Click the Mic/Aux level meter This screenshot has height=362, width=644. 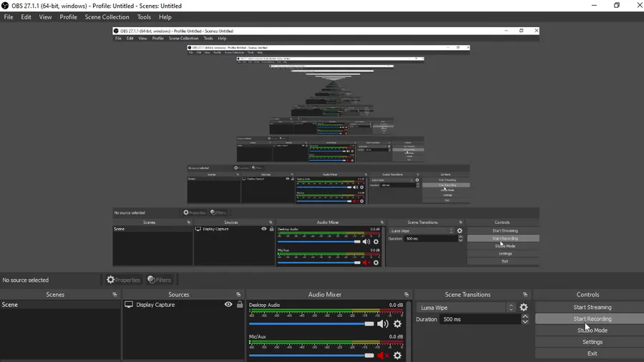pyautogui.click(x=326, y=342)
